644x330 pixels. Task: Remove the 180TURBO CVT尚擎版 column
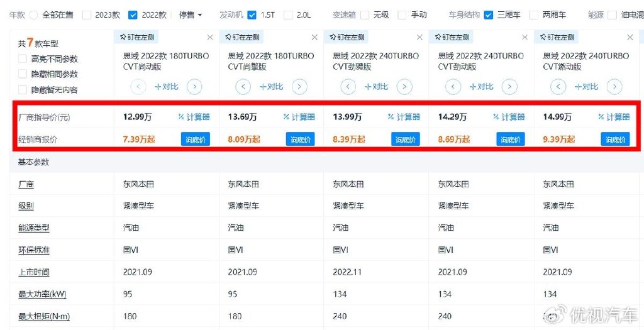coord(314,37)
